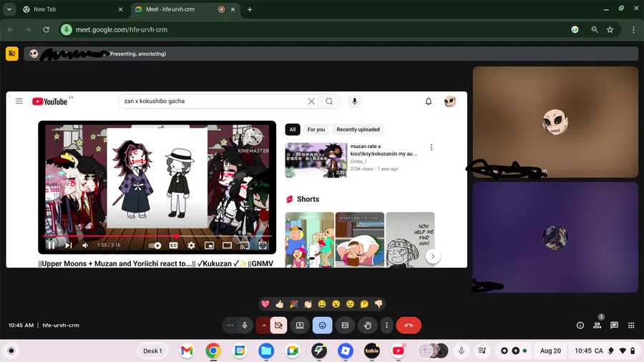The width and height of the screenshot is (644, 362).
Task: Select the All filter chip
Action: click(293, 129)
